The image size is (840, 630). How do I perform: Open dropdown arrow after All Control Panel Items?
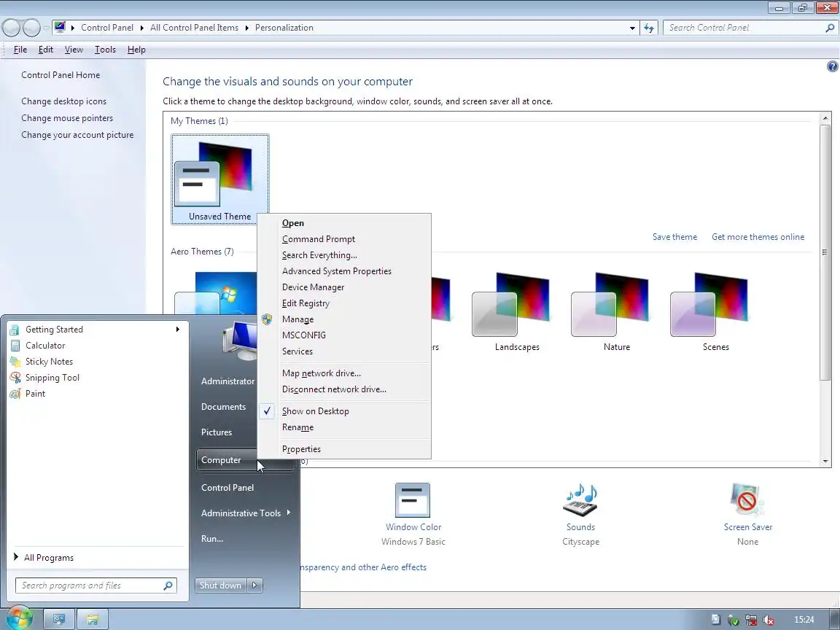pyautogui.click(x=247, y=28)
